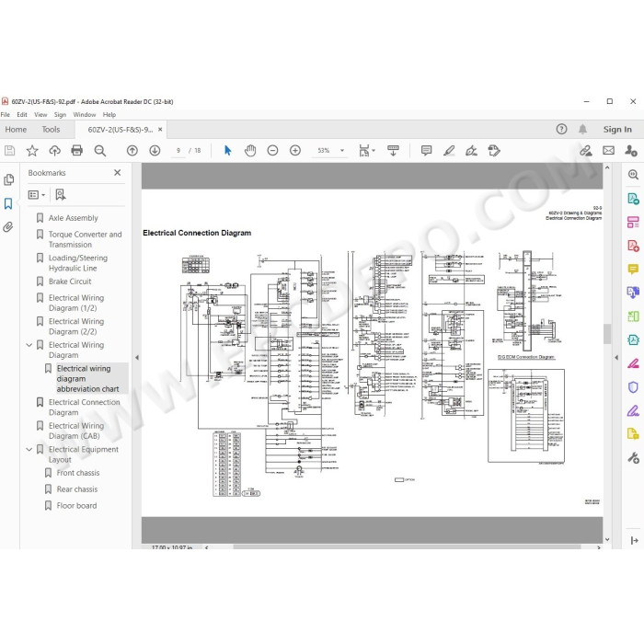Viewport: 644px width, 644px height.
Task: Switch to Home tab
Action: 16,130
